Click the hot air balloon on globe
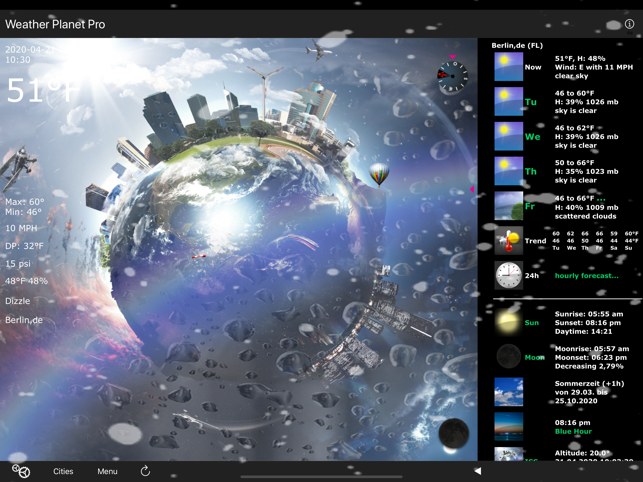 click(x=379, y=174)
